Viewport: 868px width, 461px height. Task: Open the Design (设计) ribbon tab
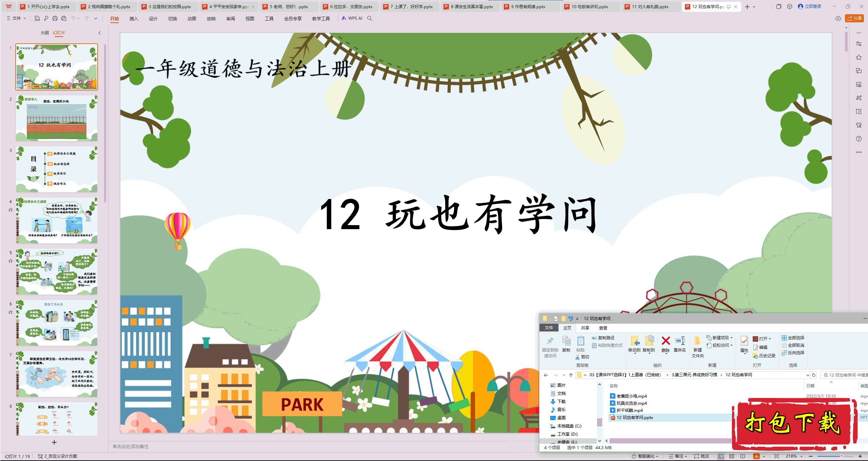click(x=153, y=19)
